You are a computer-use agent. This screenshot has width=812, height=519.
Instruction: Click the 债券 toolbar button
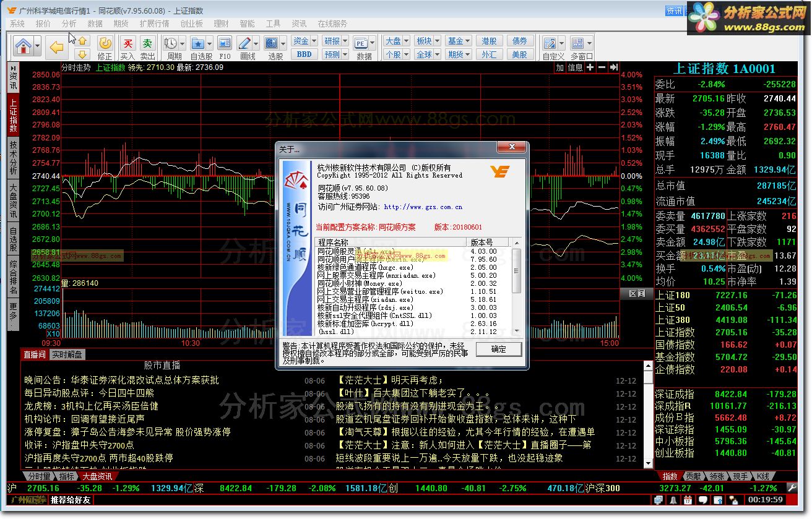coord(520,41)
